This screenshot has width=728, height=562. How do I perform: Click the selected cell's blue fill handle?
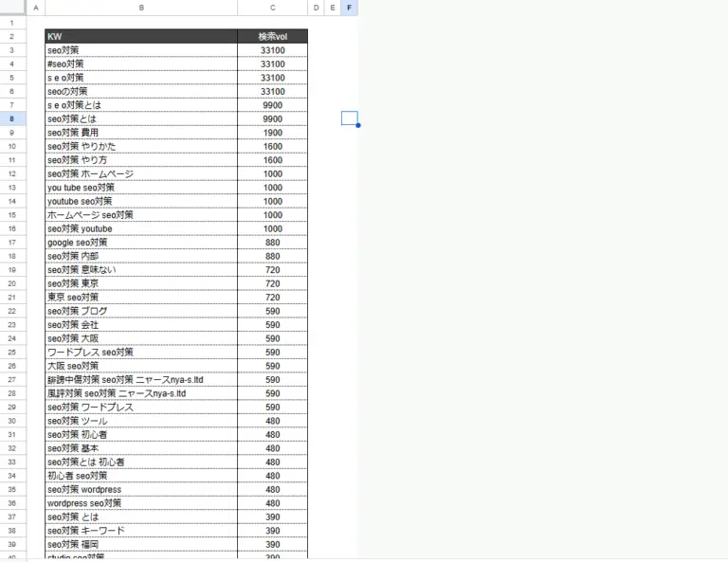(358, 125)
